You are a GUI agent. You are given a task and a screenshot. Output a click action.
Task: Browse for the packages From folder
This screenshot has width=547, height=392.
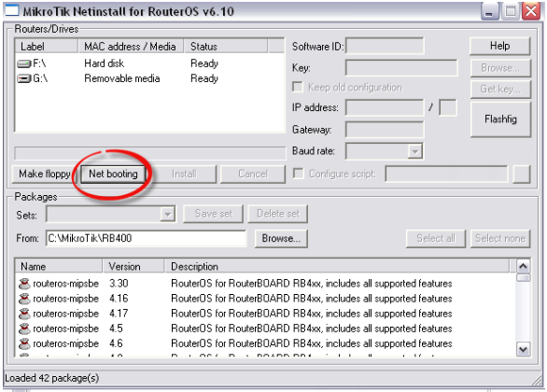(x=281, y=239)
